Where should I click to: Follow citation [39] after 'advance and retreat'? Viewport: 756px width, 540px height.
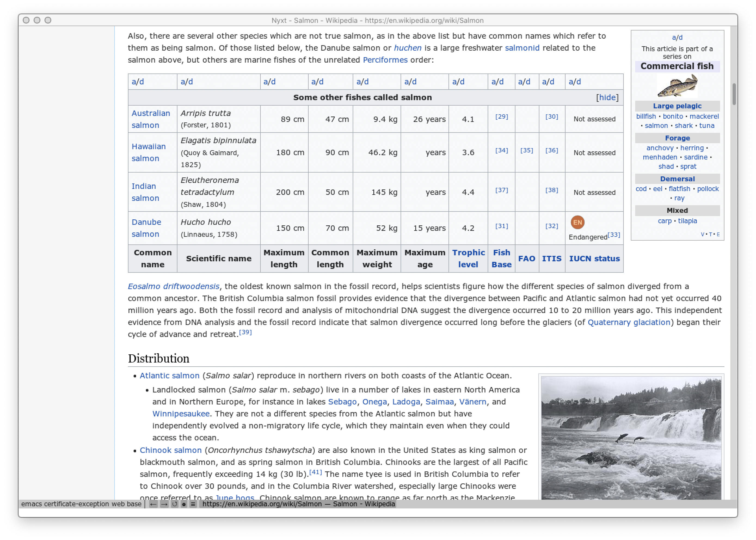[x=245, y=332]
